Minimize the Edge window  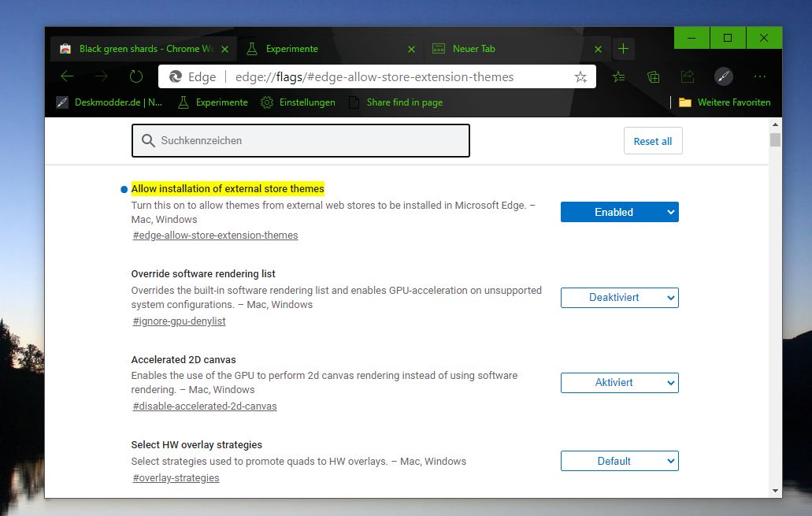point(691,38)
